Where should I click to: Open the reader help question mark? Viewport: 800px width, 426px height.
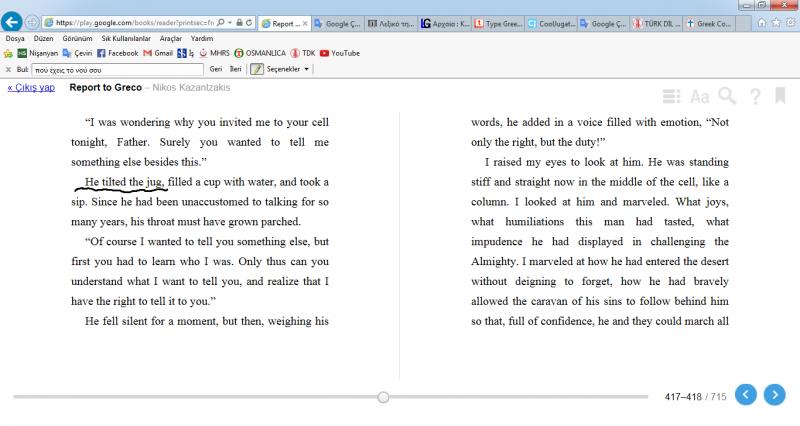point(756,96)
